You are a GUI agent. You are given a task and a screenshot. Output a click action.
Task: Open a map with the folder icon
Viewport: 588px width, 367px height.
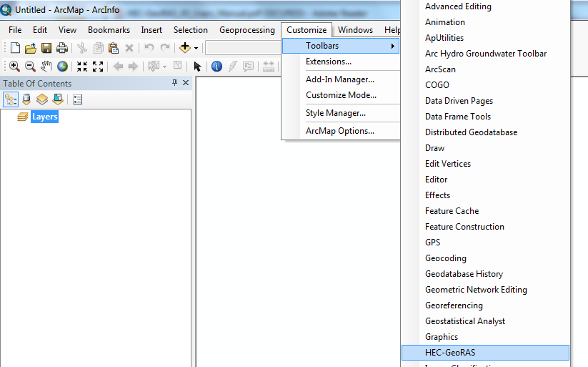31,48
